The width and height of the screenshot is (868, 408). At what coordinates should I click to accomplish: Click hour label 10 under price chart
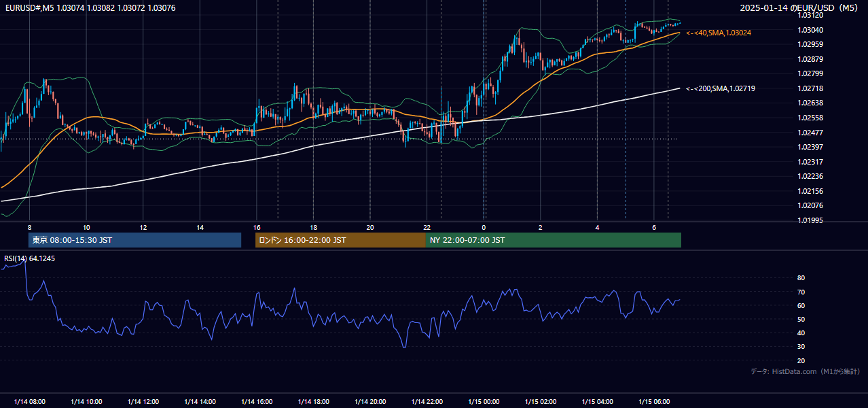[86, 227]
